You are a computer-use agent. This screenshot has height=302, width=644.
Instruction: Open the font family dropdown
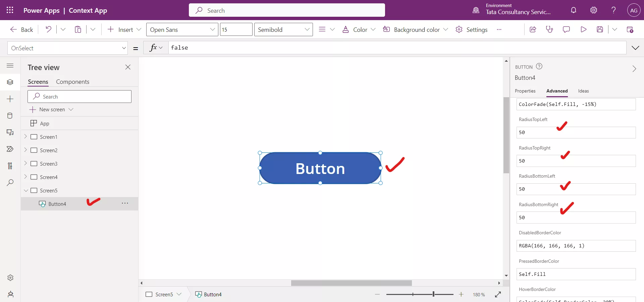coord(182,29)
